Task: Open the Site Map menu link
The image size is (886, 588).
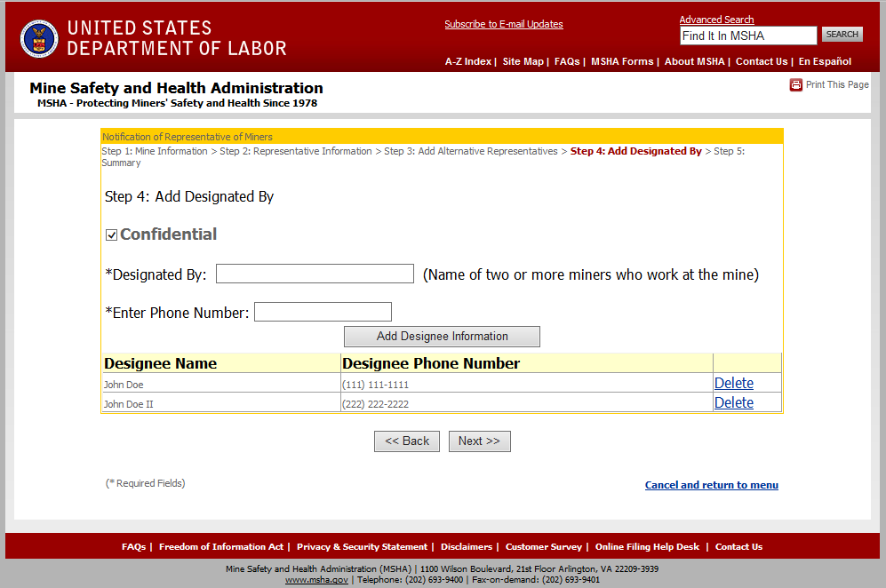Action: [x=523, y=61]
